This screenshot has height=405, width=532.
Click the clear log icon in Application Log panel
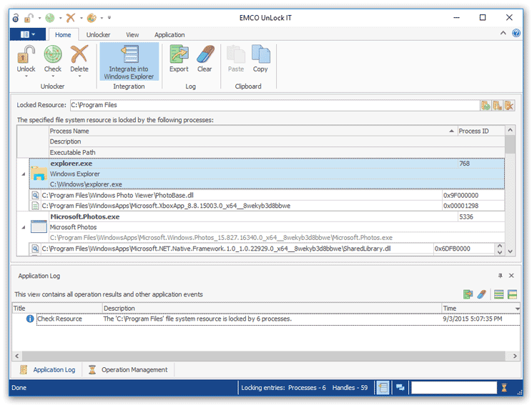click(x=482, y=294)
